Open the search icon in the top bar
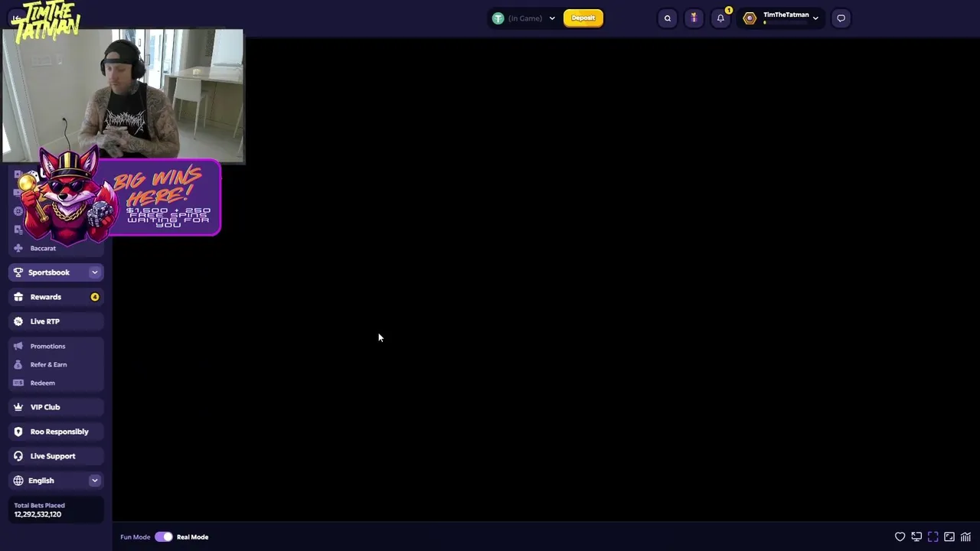The image size is (980, 551). pos(668,18)
